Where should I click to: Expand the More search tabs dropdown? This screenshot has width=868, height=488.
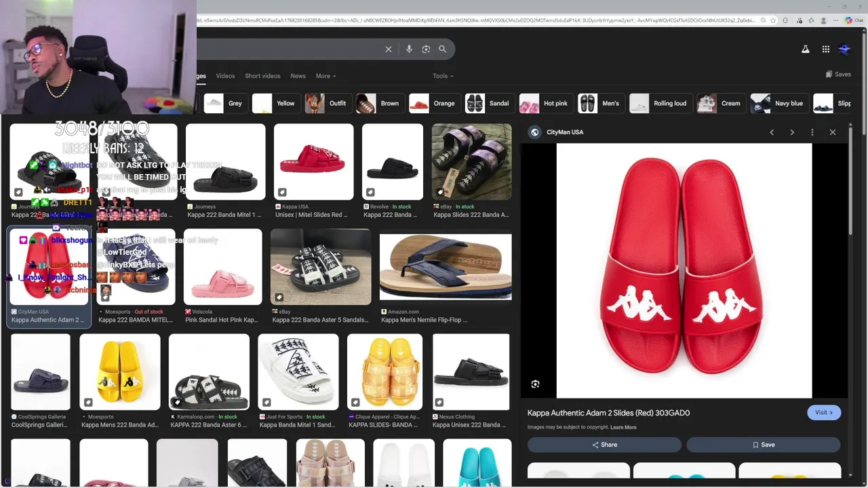(x=325, y=76)
